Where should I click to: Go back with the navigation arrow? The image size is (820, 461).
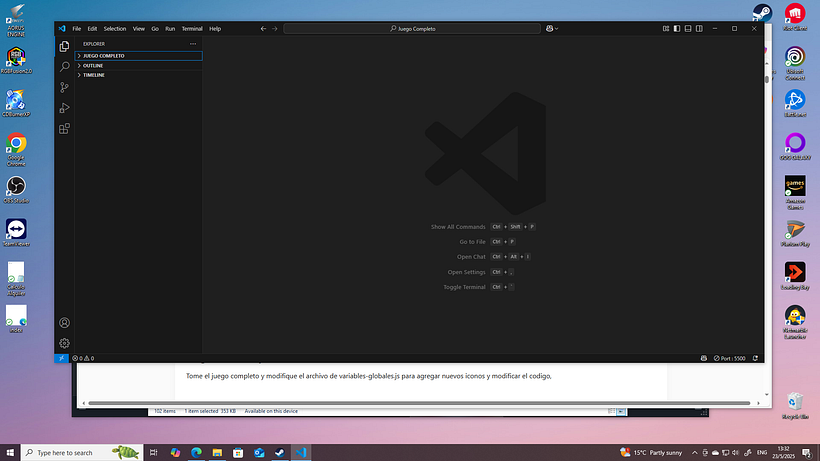click(x=264, y=29)
